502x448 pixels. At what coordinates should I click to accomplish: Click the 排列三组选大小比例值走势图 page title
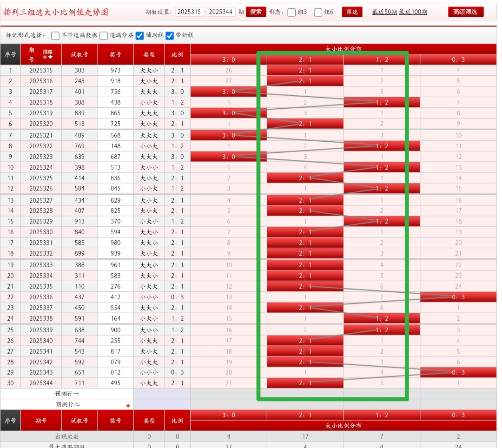(x=56, y=12)
